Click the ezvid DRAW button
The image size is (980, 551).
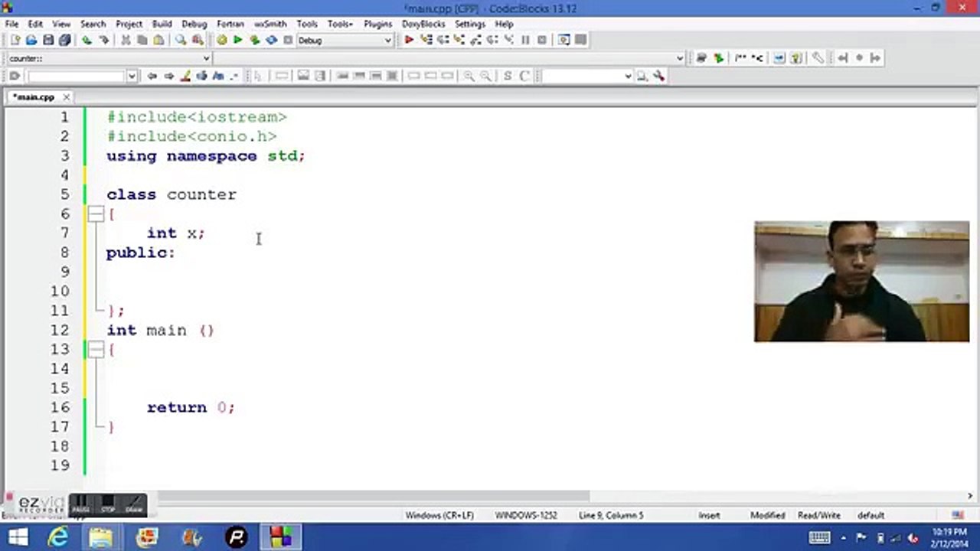pyautogui.click(x=134, y=504)
